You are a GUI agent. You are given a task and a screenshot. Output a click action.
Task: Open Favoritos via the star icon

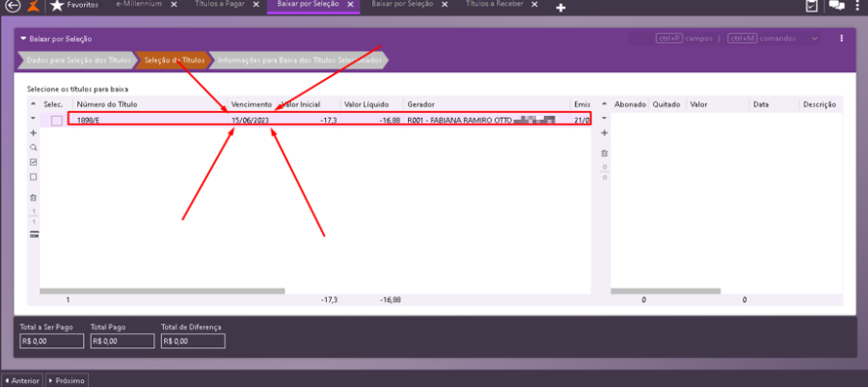pyautogui.click(x=56, y=6)
